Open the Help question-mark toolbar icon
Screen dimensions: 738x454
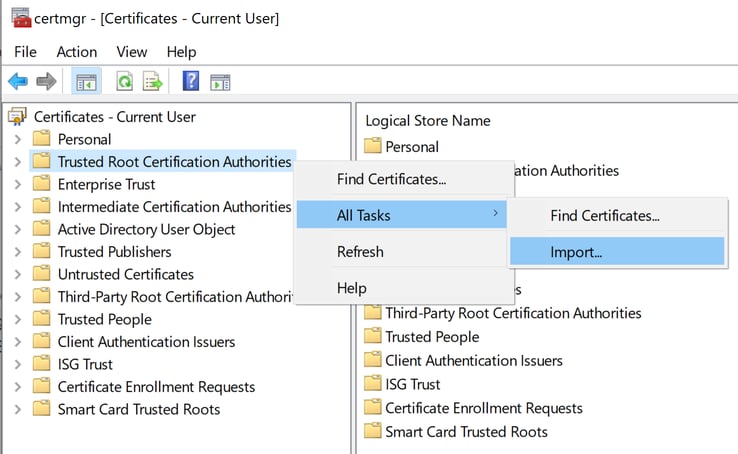[x=191, y=81]
